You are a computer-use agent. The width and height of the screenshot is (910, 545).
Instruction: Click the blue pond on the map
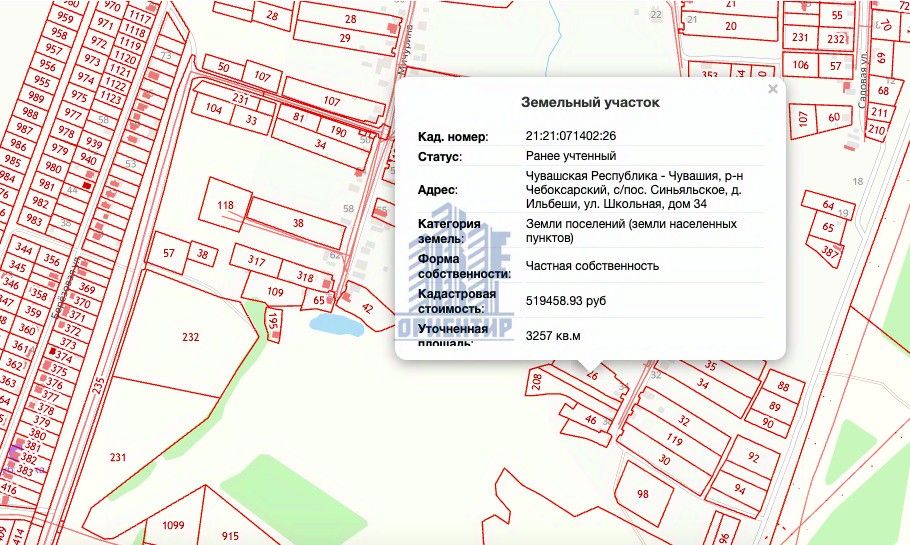[x=337, y=325]
